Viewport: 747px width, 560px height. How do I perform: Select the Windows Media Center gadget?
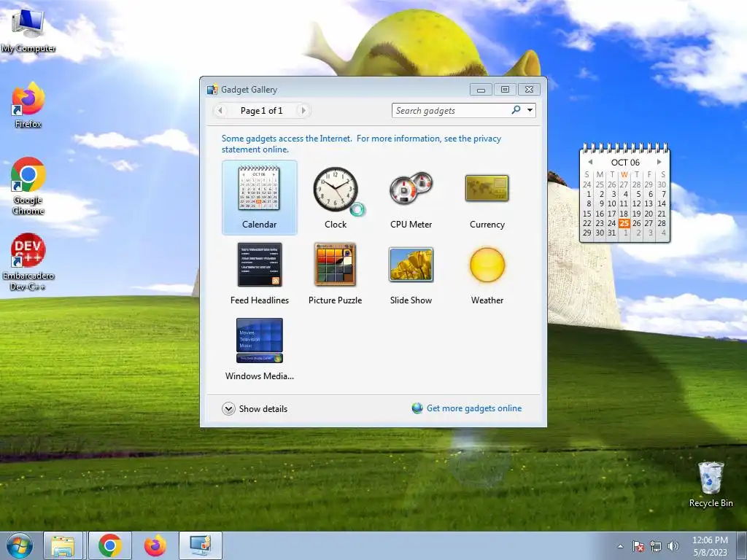pyautogui.click(x=259, y=349)
